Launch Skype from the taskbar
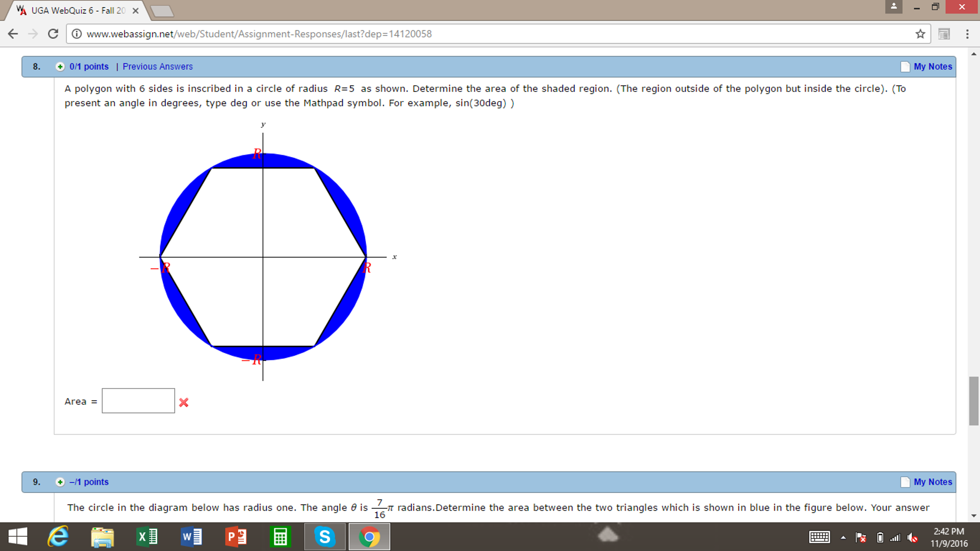Viewport: 980px width, 551px height. pos(325,537)
